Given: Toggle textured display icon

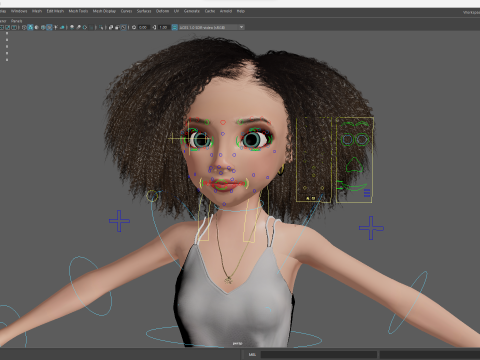Looking at the screenshot, I should [49, 27].
